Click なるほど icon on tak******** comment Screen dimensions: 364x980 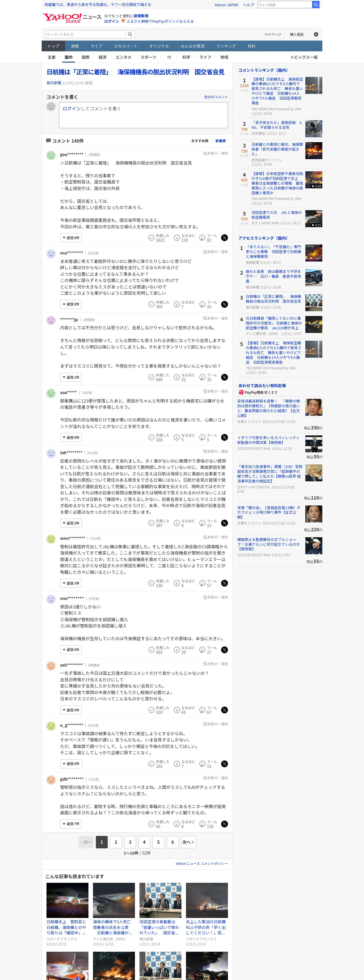click(x=177, y=523)
